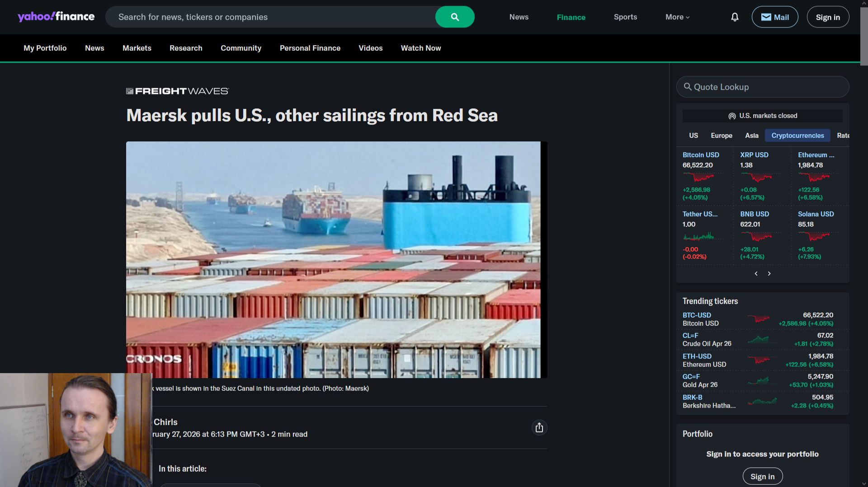
Task: Switch to the Asia market tab
Action: [x=751, y=135]
